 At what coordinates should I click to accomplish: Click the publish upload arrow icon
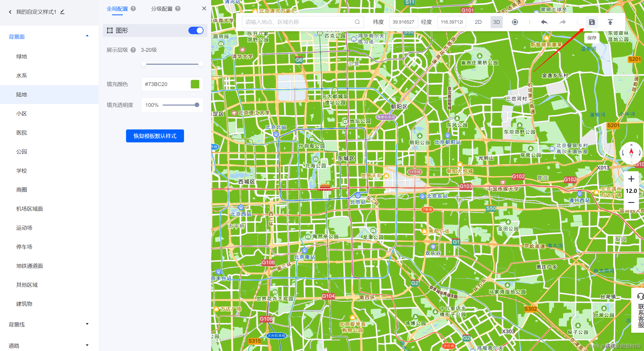[610, 22]
